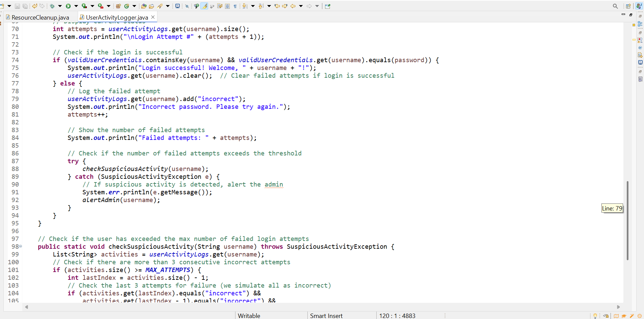This screenshot has width=644, height=319.
Task: Restore the top right-trim view stack
Action: coord(640,16)
